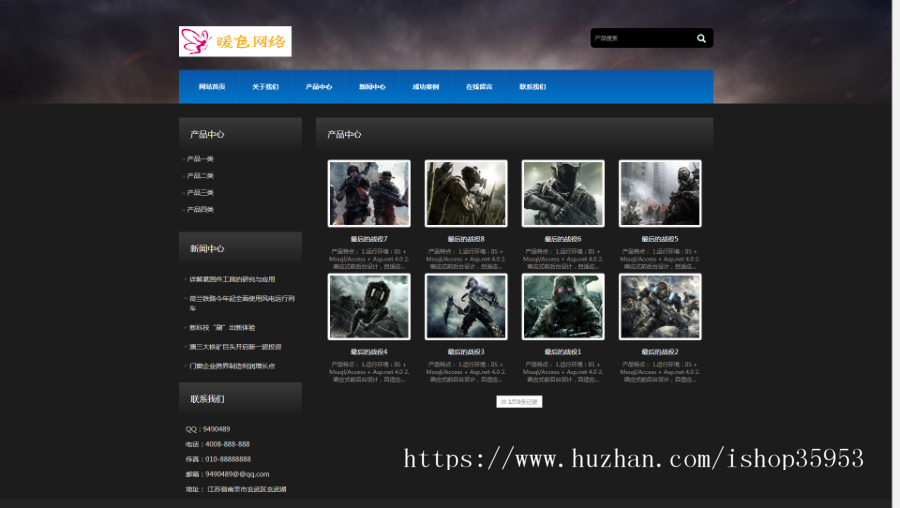Click product title 最后的战役6
Screen dimensions: 900x508
click(x=563, y=239)
